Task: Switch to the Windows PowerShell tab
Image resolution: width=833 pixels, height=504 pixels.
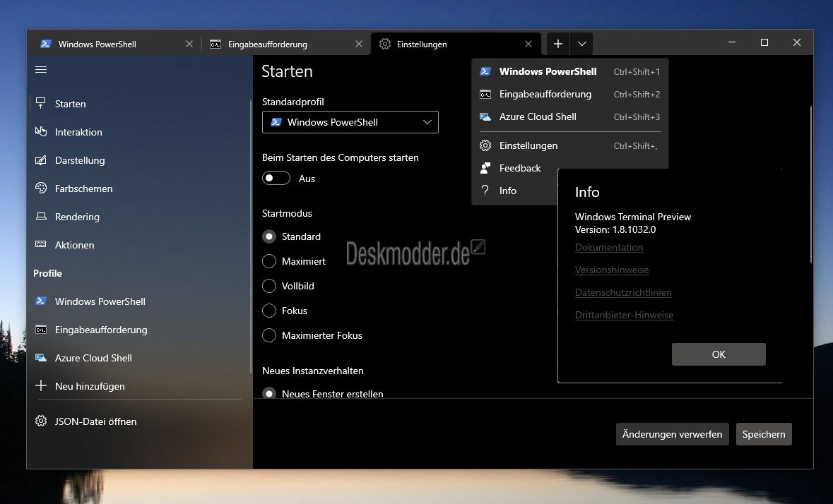Action: click(x=117, y=44)
